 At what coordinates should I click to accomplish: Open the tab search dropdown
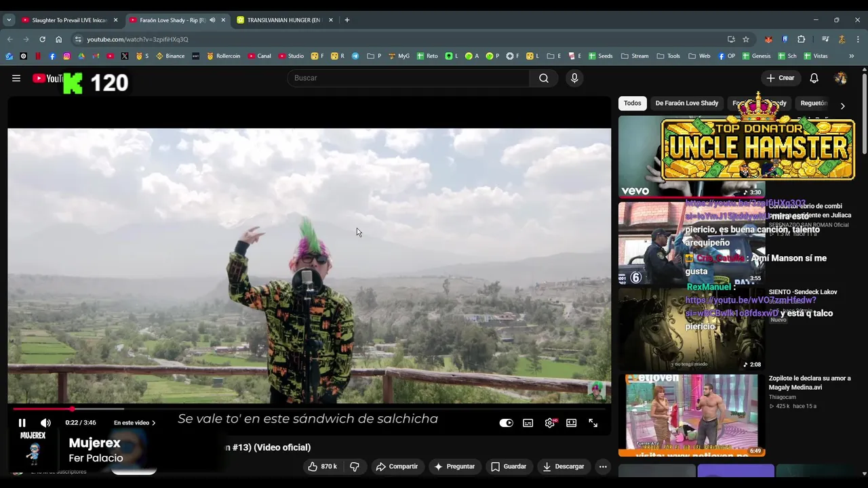[9, 20]
